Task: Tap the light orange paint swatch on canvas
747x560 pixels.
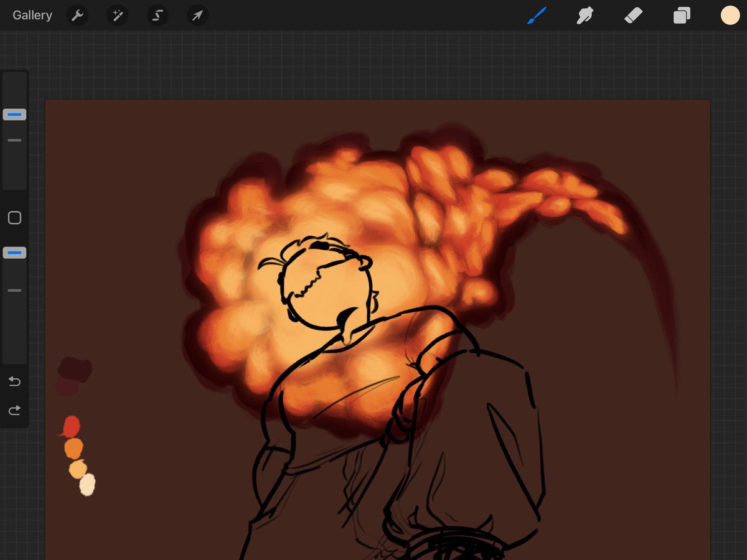Action: [78, 469]
